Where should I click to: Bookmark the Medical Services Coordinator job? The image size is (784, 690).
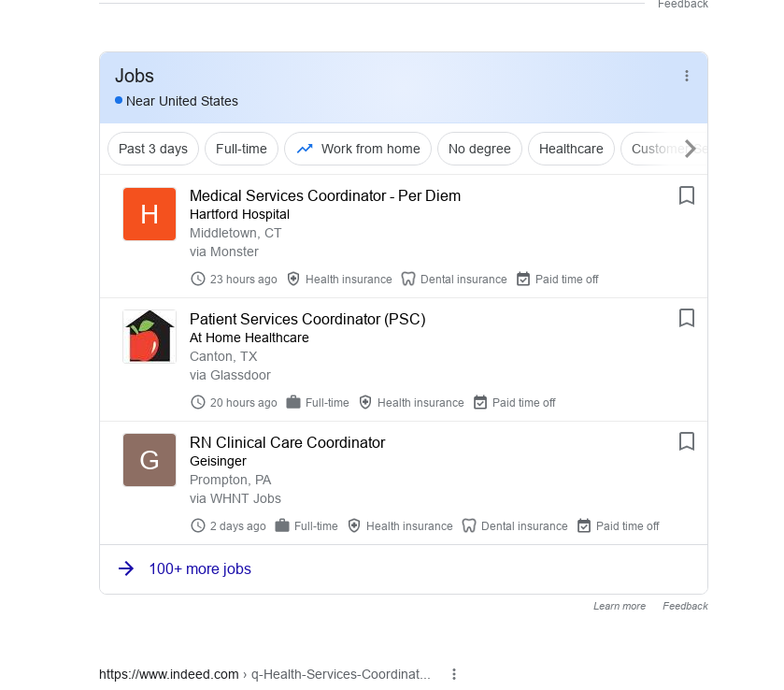pyautogui.click(x=686, y=195)
